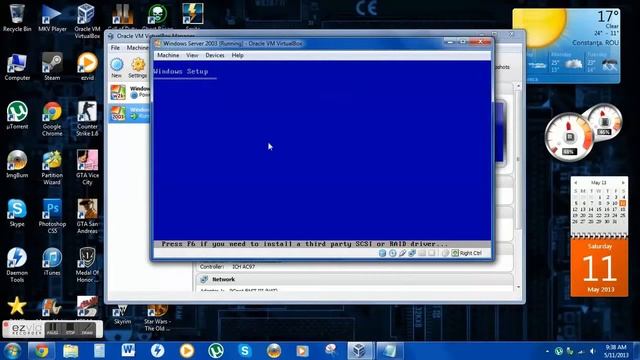The height and width of the screenshot is (360, 640).
Task: Select the Oracle VM VirtualBox desktop shortcut
Action: (87, 21)
